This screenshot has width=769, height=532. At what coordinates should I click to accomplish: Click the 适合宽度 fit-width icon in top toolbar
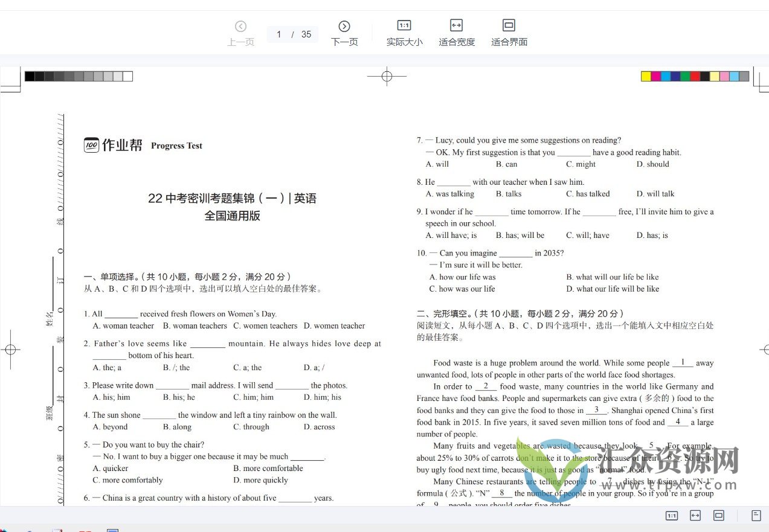[x=457, y=32]
